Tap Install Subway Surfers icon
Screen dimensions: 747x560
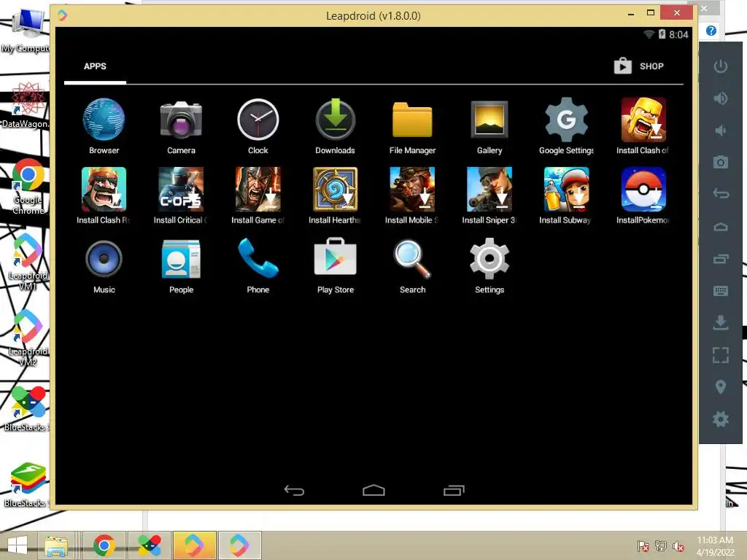tap(566, 189)
